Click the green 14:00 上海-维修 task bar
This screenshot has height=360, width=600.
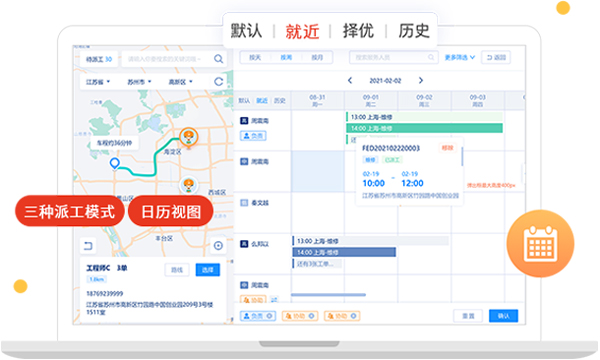[424, 128]
